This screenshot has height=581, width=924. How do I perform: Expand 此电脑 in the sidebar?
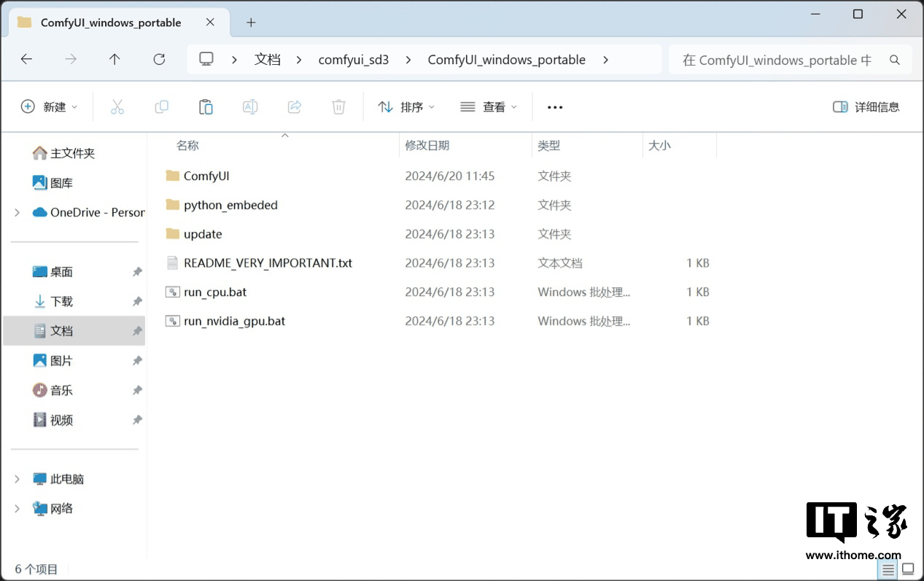click(17, 479)
